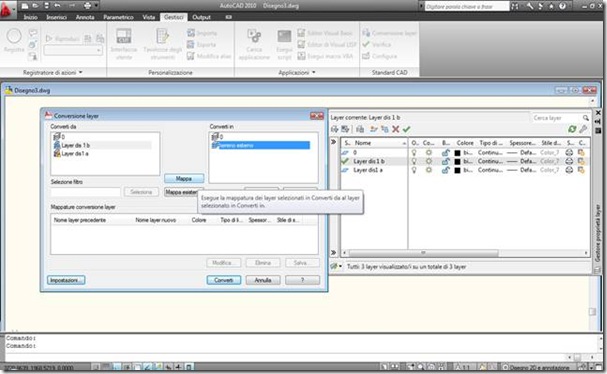Image resolution: width=607 pixels, height=374 pixels.
Task: Click the layer states manager icon
Action: coord(360,129)
